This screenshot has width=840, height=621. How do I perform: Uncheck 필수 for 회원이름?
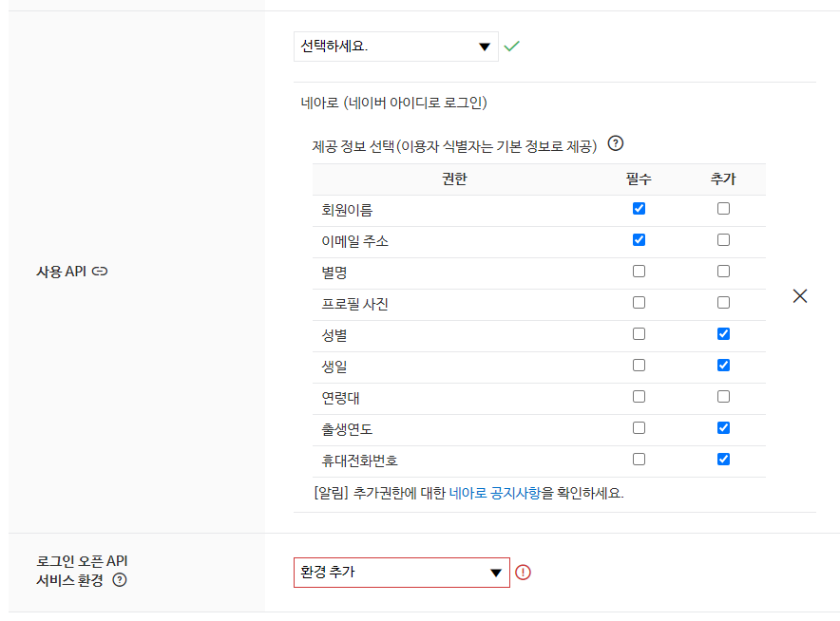pos(639,208)
